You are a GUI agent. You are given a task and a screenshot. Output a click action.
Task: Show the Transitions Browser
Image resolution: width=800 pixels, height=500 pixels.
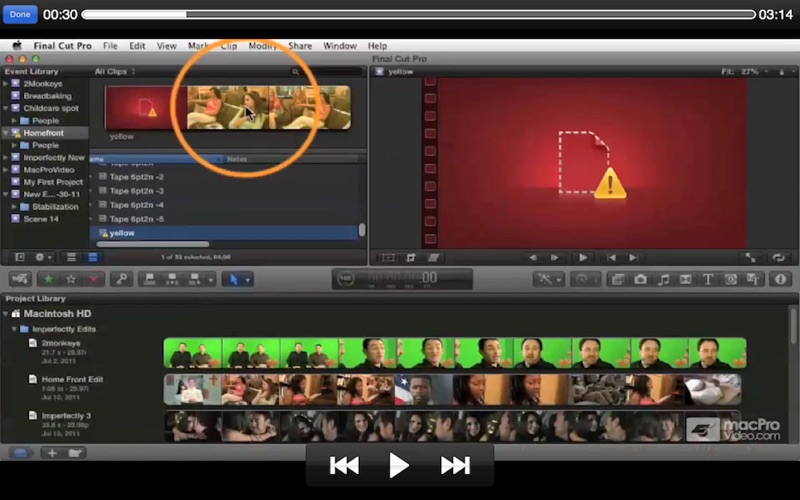[686, 279]
